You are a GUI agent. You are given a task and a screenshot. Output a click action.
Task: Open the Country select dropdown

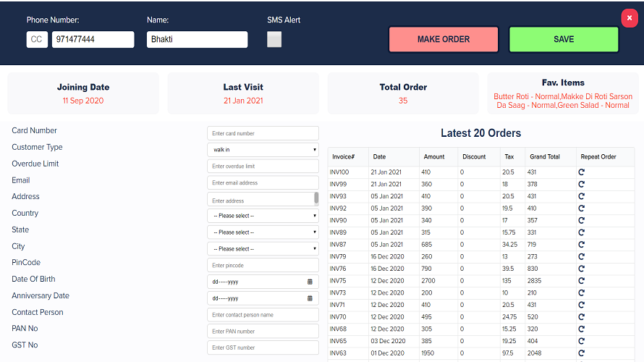point(263,216)
